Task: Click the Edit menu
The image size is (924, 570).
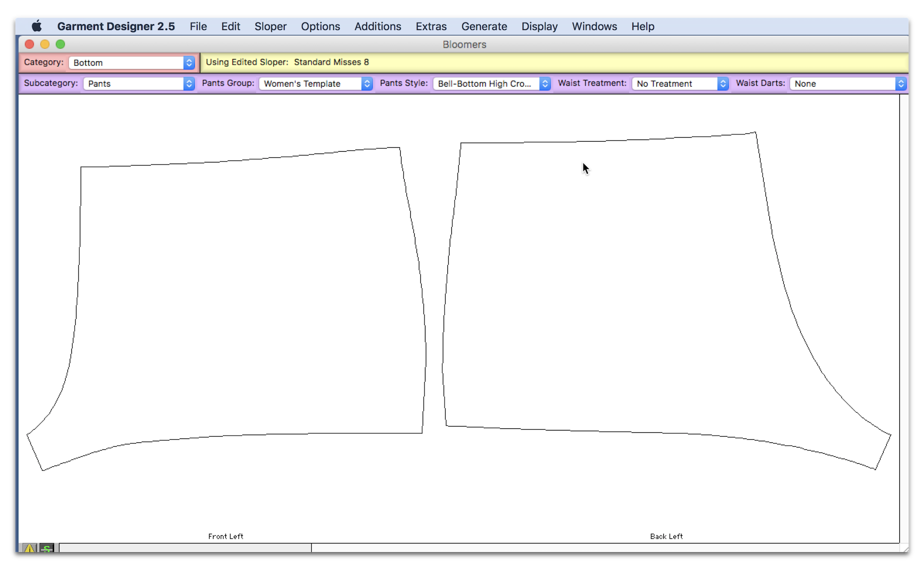Action: point(231,27)
